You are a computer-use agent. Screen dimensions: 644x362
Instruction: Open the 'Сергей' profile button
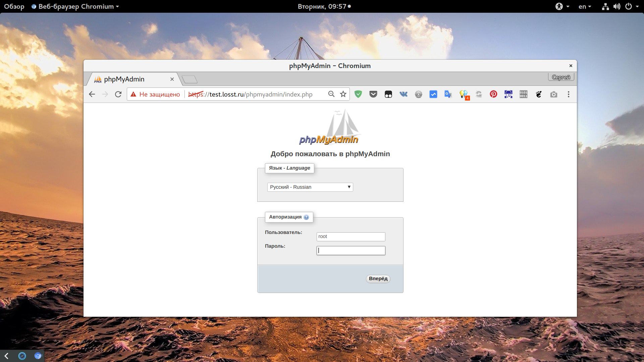click(561, 77)
